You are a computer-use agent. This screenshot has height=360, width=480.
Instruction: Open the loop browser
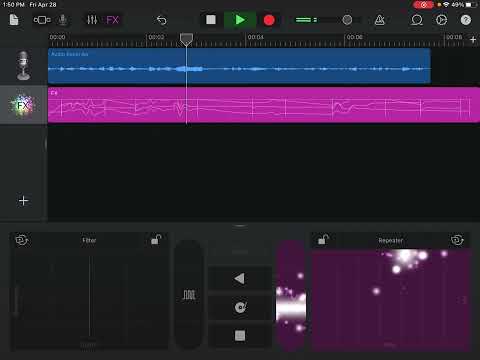(417, 20)
